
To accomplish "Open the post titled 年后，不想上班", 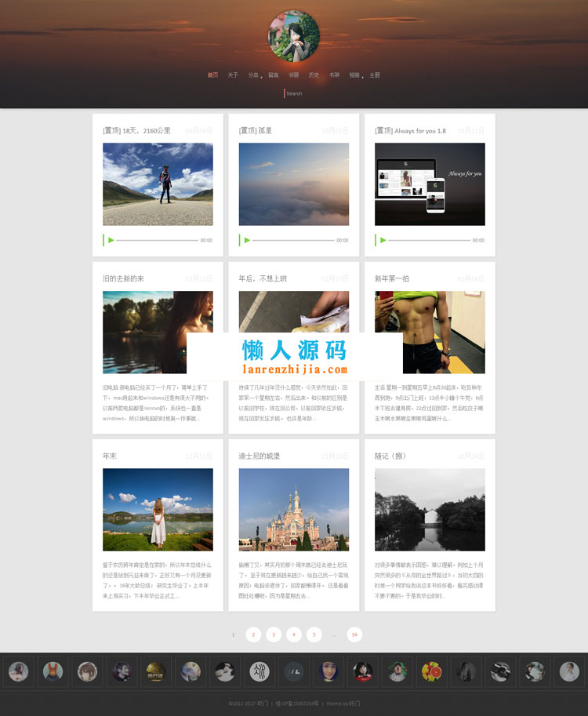I will pyautogui.click(x=263, y=278).
